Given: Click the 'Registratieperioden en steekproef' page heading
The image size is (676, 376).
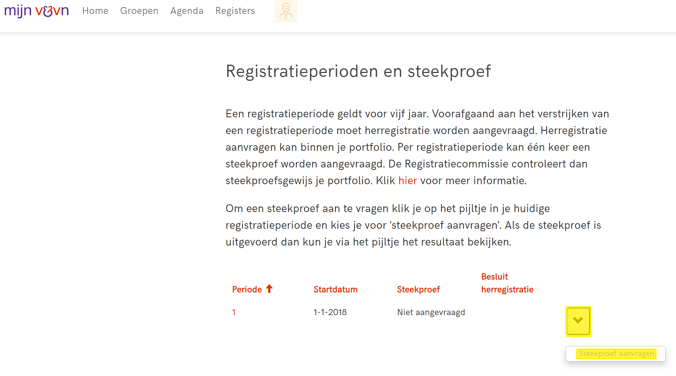Looking at the screenshot, I should tap(358, 72).
